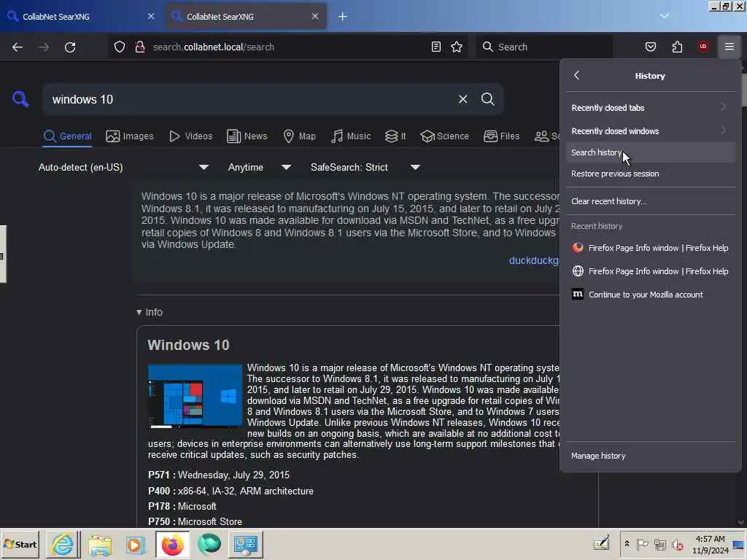Viewport: 747px width, 560px height.
Task: Open the control panel taskbar app
Action: point(245,544)
